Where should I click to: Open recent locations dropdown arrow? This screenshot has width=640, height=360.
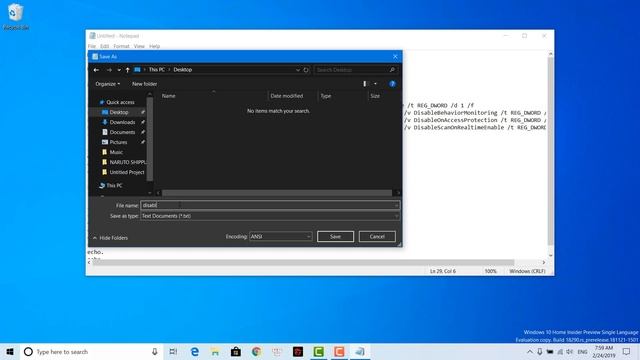pos(119,70)
